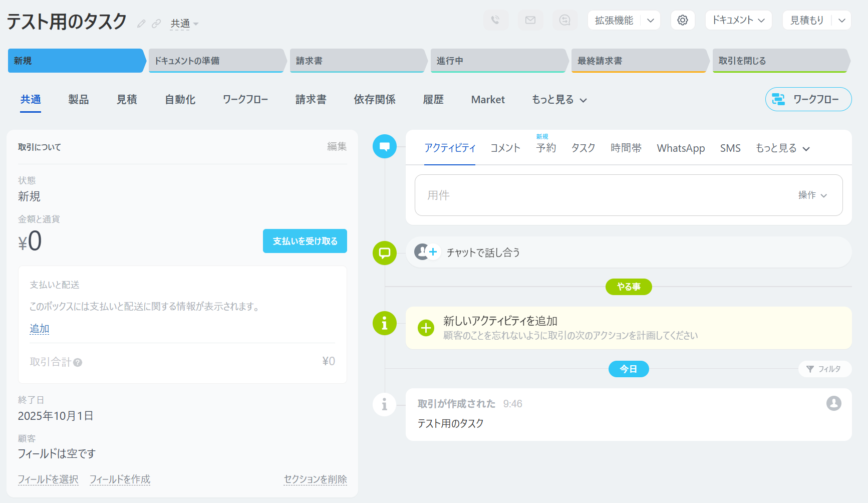Open the ドキュメント dropdown menu
The image size is (868, 503).
click(738, 20)
